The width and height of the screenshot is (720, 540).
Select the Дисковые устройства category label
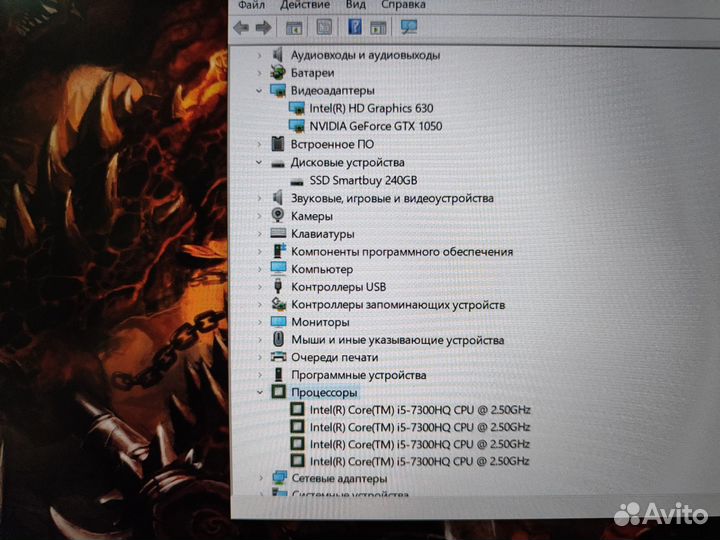coord(348,163)
